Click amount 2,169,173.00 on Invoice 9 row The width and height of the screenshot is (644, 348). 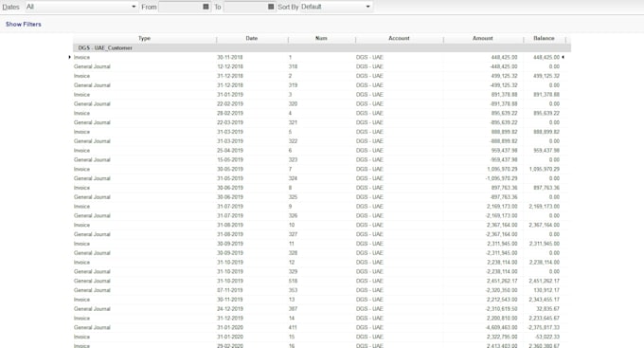[x=502, y=207]
